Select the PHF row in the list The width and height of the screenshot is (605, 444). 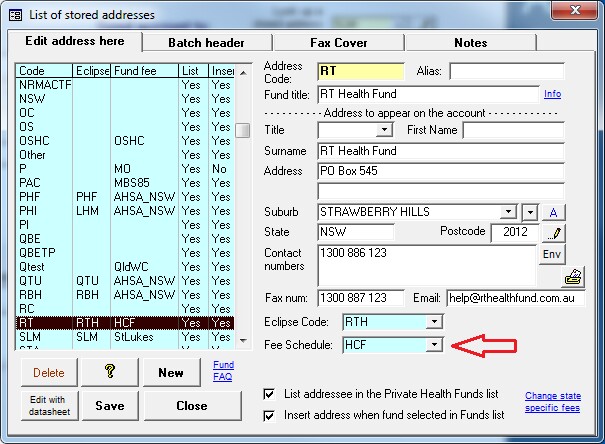(x=125, y=197)
